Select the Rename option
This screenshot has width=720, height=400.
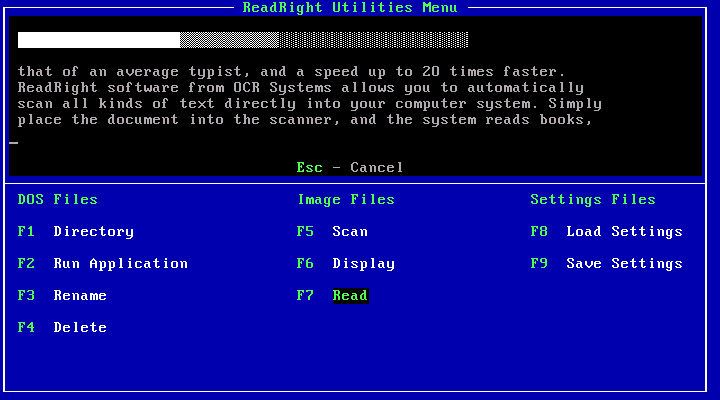(x=80, y=295)
